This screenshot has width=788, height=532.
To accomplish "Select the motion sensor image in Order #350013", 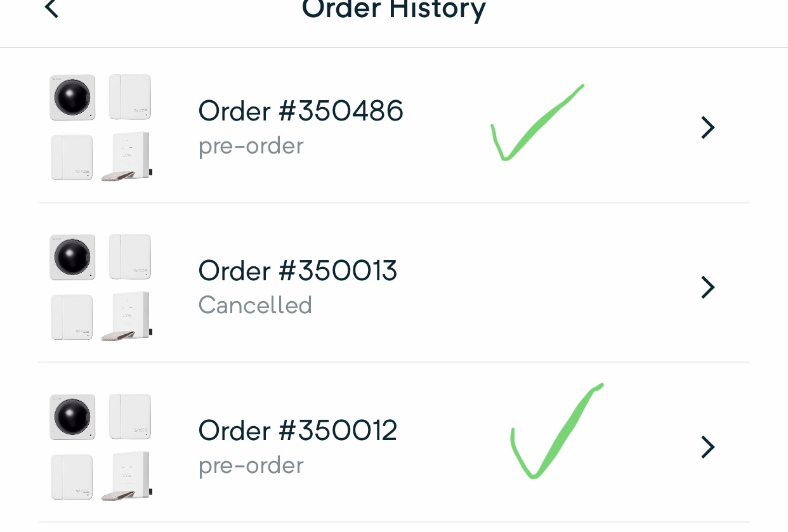I will tap(72, 257).
